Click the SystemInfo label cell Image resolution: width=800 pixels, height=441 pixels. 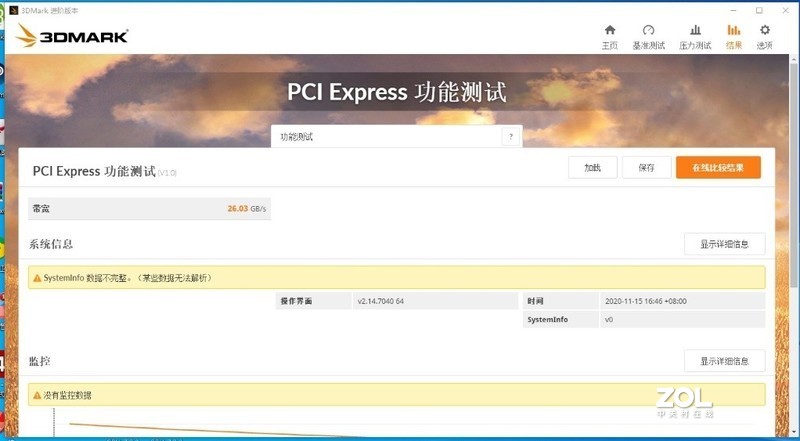click(x=561, y=320)
